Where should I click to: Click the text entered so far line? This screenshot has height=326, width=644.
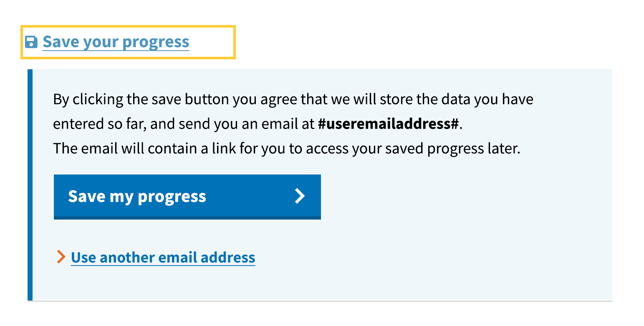point(100,124)
